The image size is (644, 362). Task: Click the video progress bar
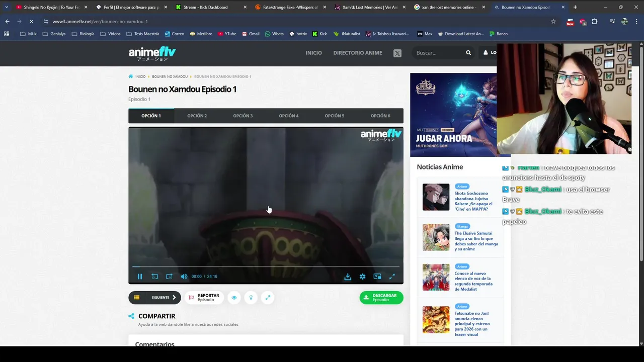[266, 266]
